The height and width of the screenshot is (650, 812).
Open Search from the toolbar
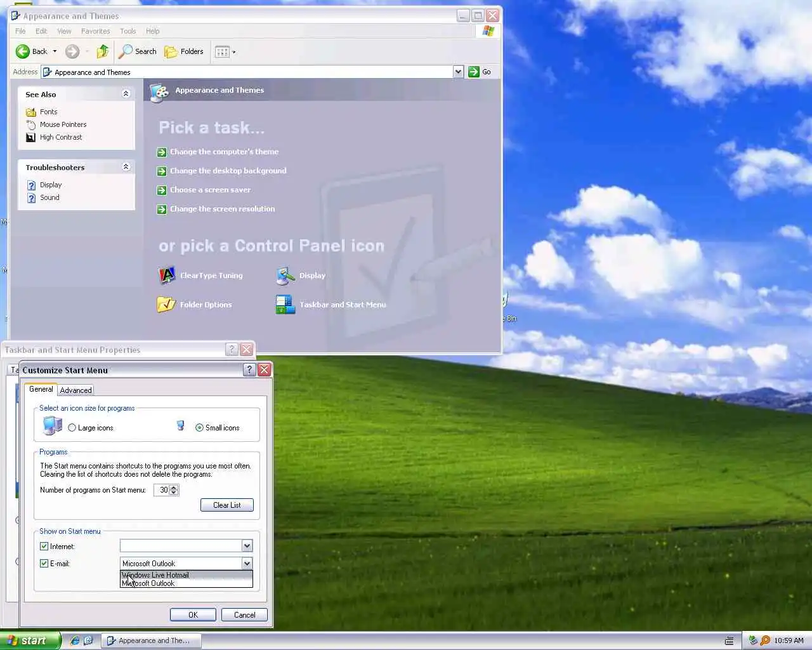click(x=138, y=51)
